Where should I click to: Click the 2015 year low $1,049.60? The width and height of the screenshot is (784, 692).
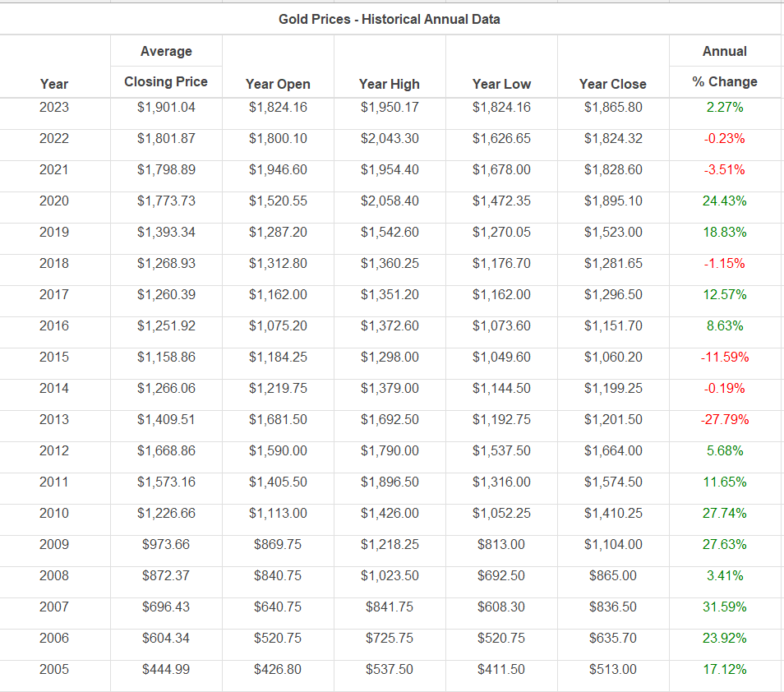coord(501,357)
